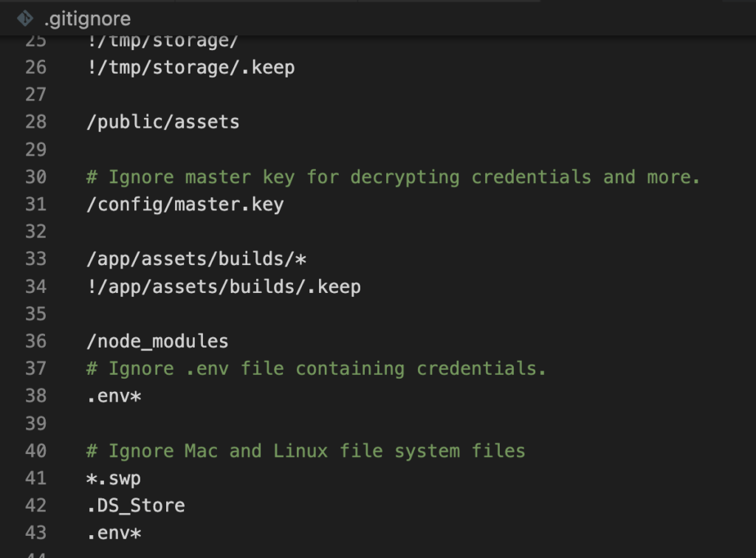Click line number 39 in gutter
The width and height of the screenshot is (756, 558).
[35, 424]
